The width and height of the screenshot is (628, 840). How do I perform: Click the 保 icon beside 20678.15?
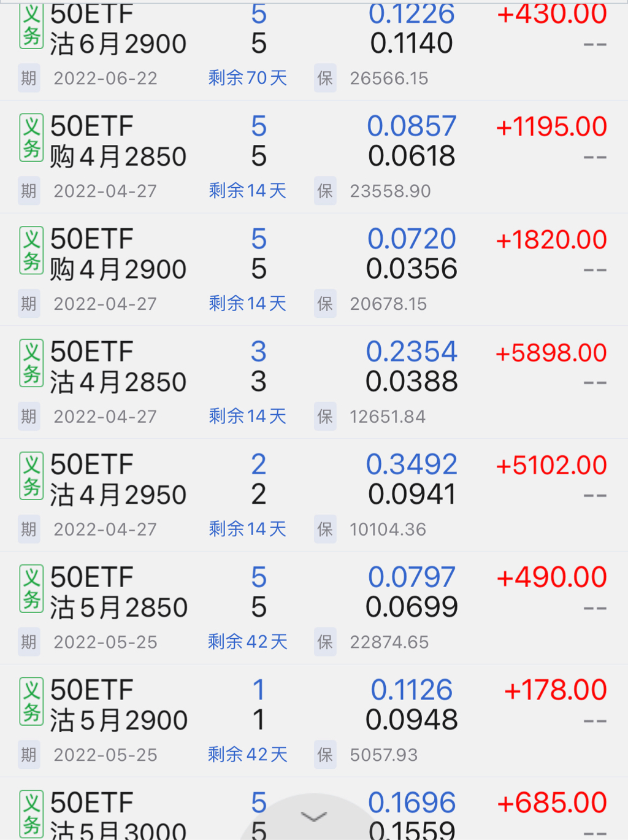coord(325,304)
